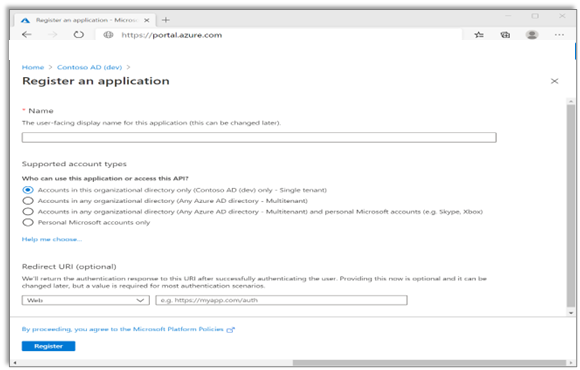This screenshot has width=580, height=370.
Task: Open a new browser tab with plus
Action: [166, 20]
